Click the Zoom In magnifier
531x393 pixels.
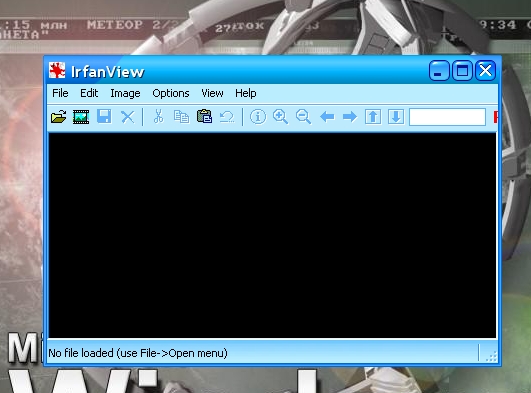(280, 117)
